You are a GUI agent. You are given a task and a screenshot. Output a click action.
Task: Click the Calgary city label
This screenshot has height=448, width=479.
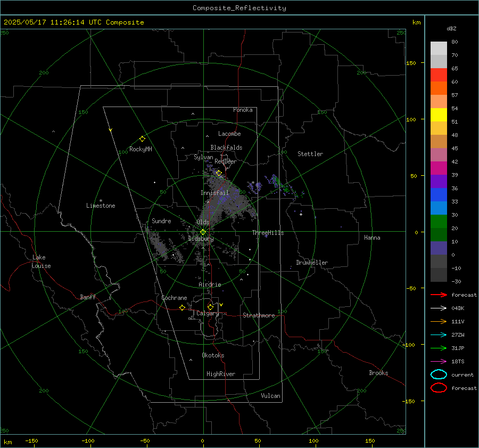[208, 313]
